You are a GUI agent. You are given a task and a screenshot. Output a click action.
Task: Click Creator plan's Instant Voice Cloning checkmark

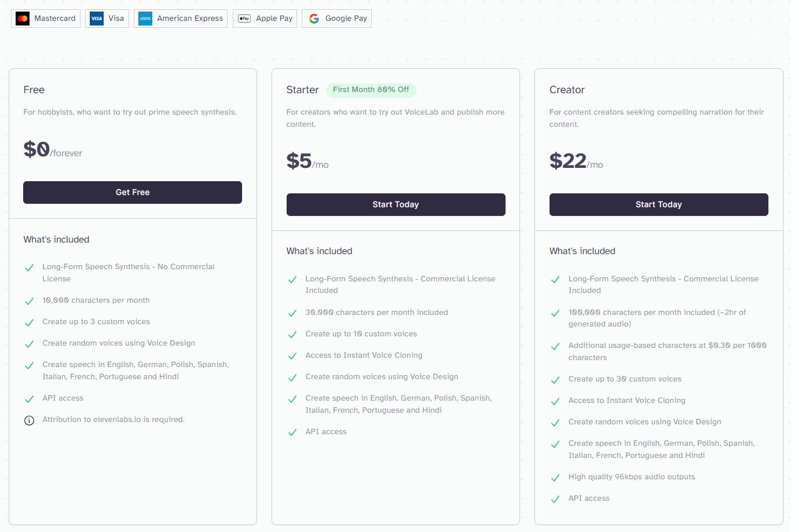[x=555, y=401]
